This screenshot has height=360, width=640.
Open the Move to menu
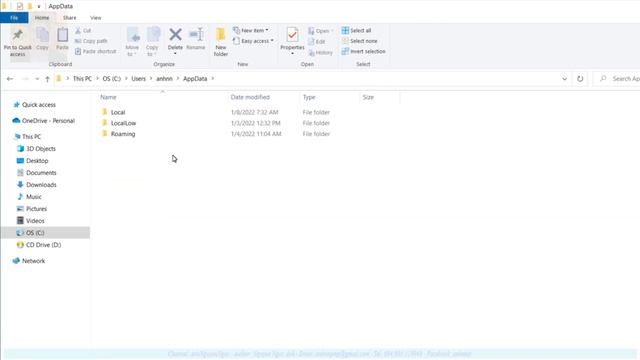(132, 42)
